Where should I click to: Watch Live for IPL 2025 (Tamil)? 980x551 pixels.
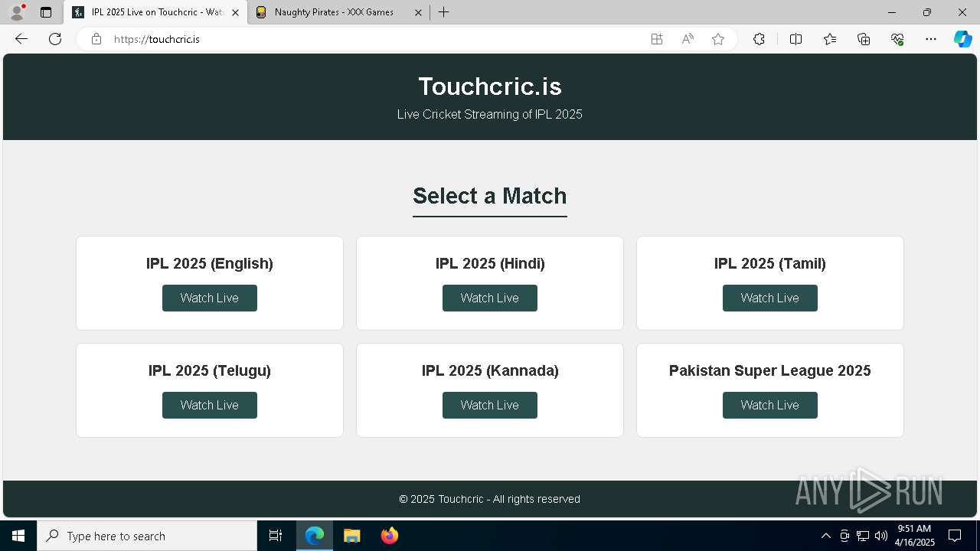[770, 298]
